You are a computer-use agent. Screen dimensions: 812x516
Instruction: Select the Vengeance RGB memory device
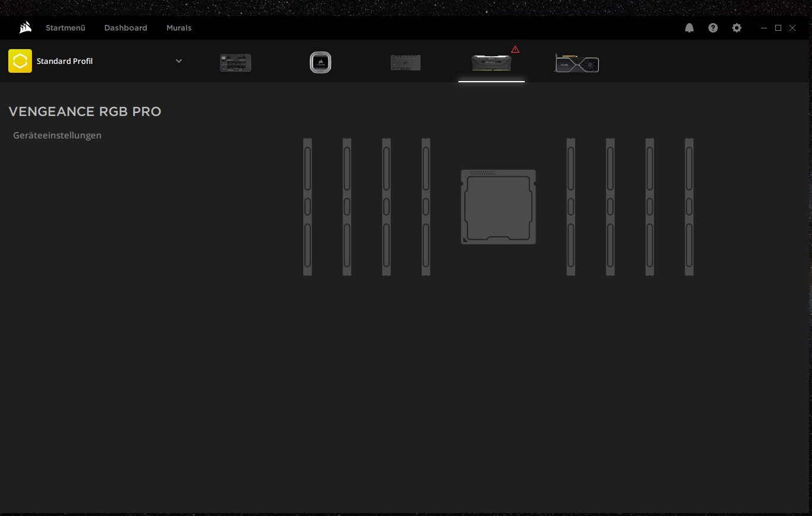[x=491, y=63]
